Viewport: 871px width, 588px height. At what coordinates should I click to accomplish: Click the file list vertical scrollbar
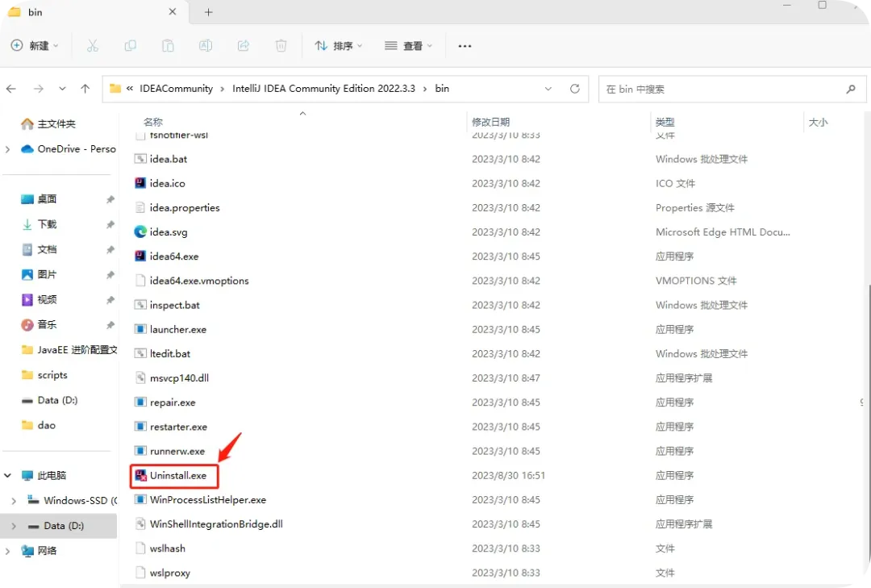click(x=869, y=430)
